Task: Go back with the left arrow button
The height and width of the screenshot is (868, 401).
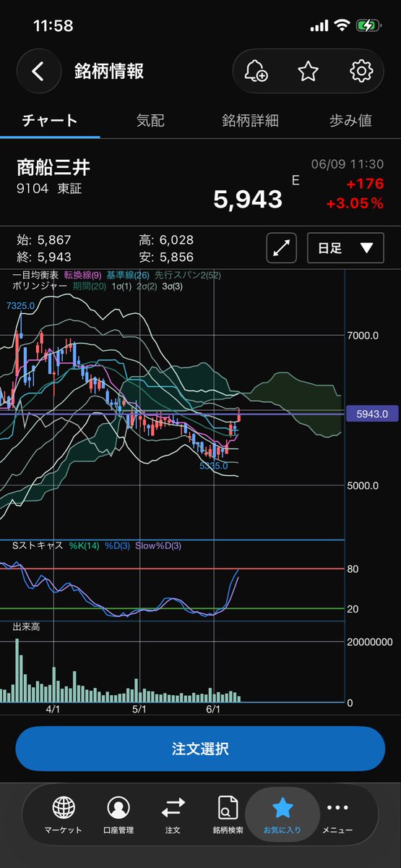Action: 38,71
